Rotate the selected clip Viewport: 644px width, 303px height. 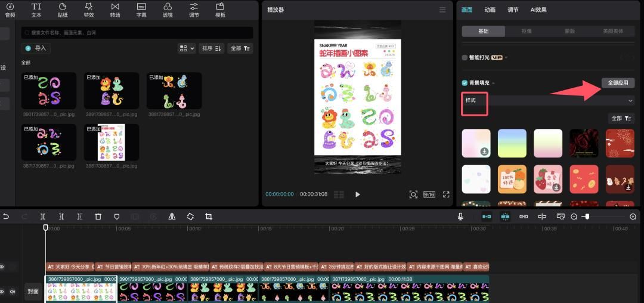click(190, 217)
